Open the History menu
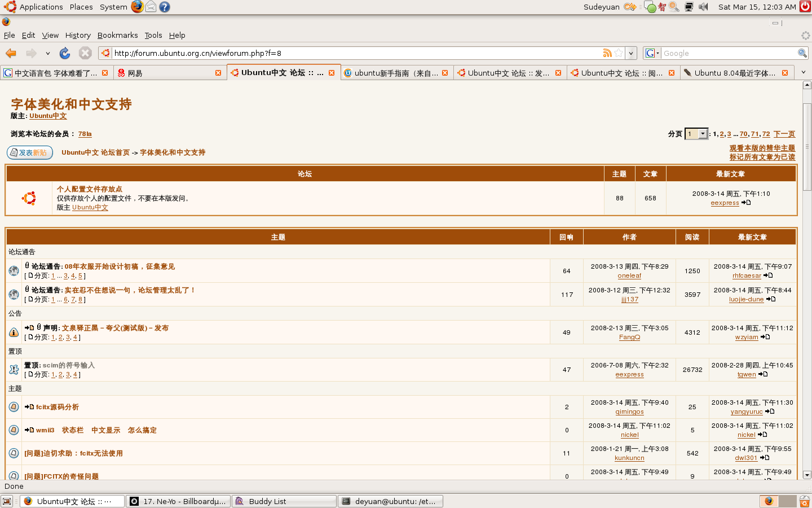812x508 pixels. point(78,35)
